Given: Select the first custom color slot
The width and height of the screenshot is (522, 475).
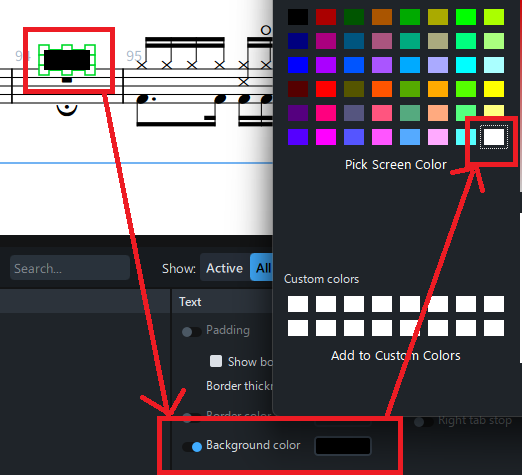Looking at the screenshot, I should 298,304.
